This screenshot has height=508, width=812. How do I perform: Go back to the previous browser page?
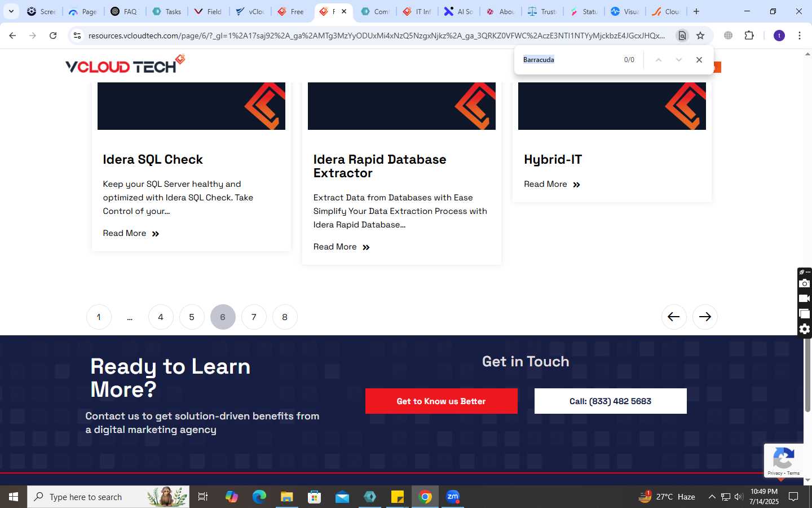click(x=12, y=36)
